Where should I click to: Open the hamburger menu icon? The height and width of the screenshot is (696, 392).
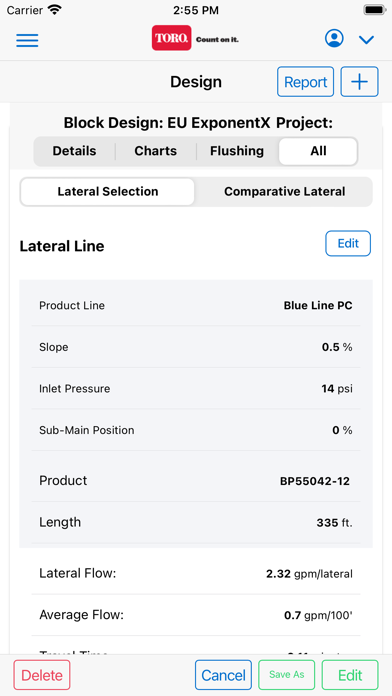(x=28, y=40)
